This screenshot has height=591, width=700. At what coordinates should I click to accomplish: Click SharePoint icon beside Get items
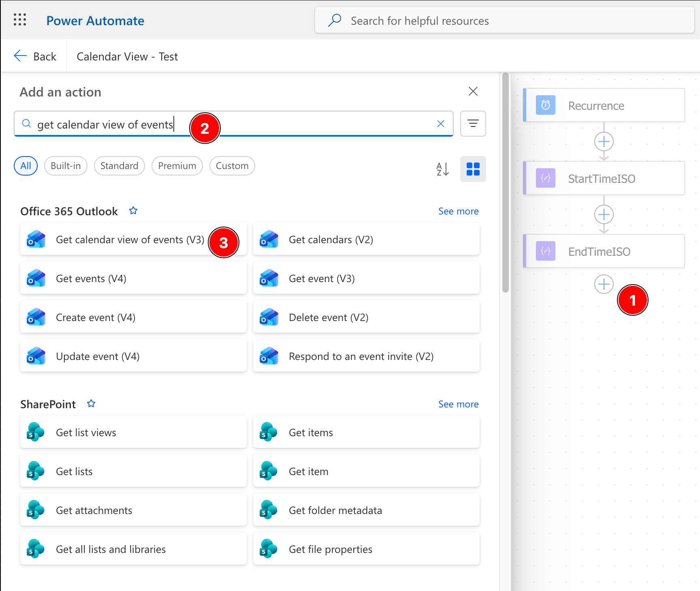269,432
